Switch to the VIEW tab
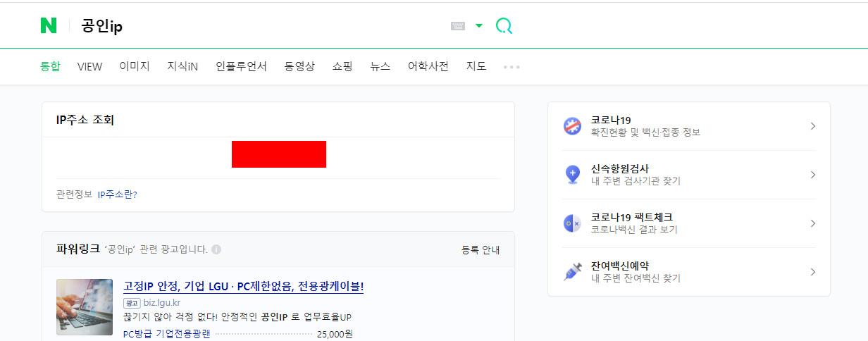The height and width of the screenshot is (341, 868). 89,66
